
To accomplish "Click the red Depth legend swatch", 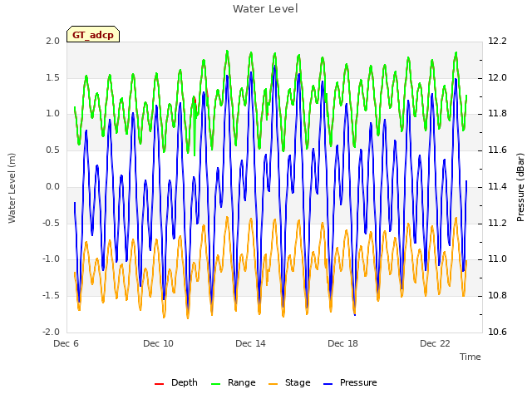I will point(159,384).
